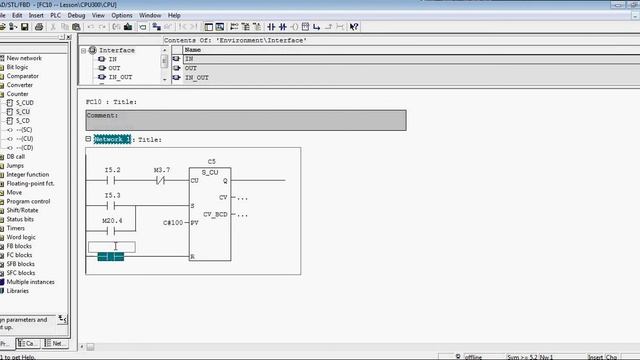Open the Timers folder in catalog
The image size is (640, 360).
[16, 228]
